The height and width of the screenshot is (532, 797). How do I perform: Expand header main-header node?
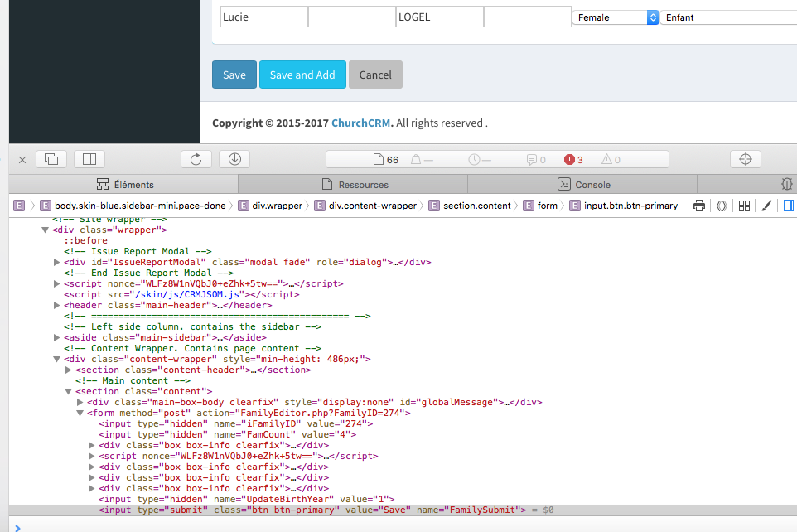click(56, 305)
